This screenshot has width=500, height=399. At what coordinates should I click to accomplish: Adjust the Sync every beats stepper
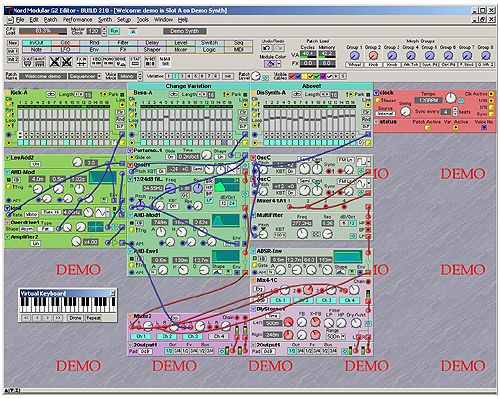click(x=455, y=111)
